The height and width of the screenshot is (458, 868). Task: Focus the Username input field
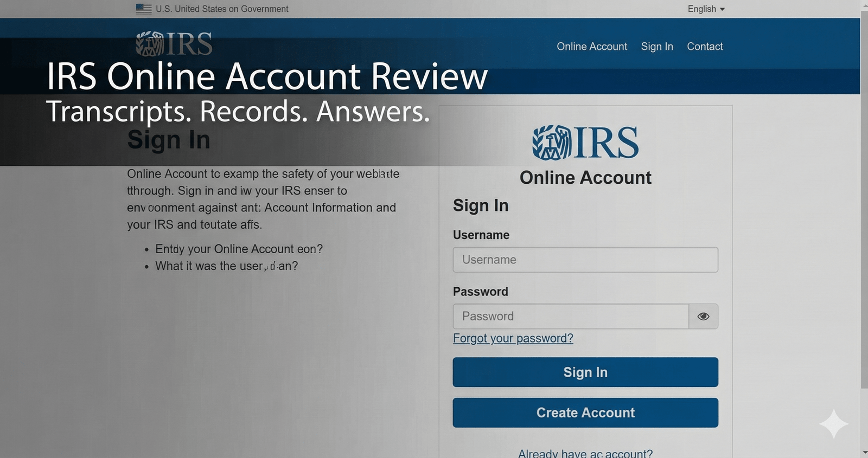[585, 260]
